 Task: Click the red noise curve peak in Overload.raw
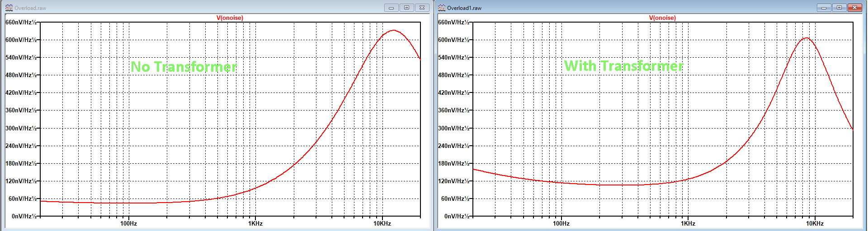[x=394, y=30]
